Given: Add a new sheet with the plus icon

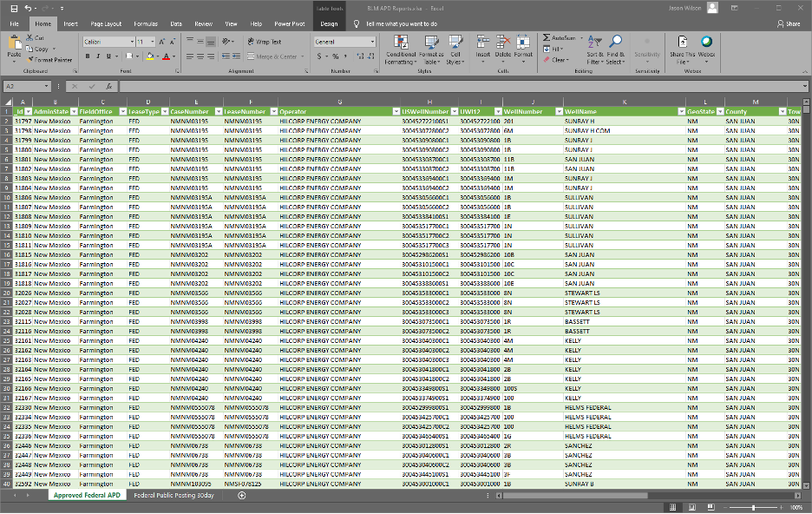Looking at the screenshot, I should pos(241,496).
